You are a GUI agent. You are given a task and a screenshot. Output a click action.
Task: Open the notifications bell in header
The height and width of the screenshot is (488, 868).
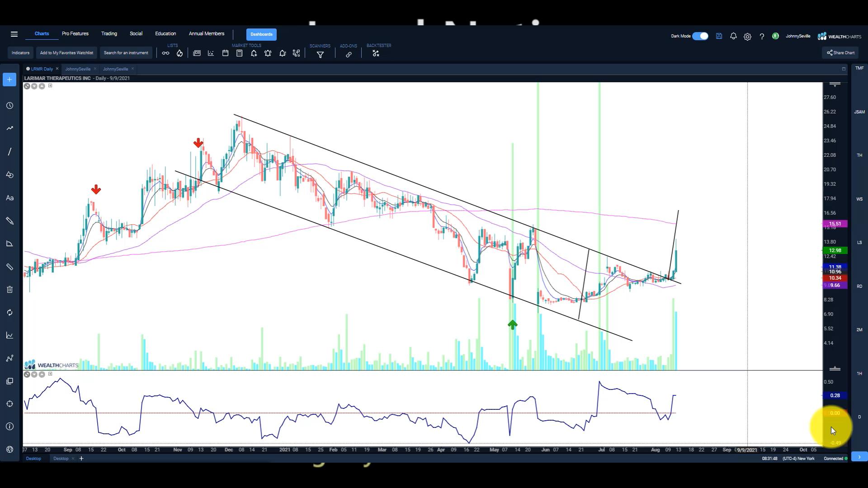click(x=733, y=36)
